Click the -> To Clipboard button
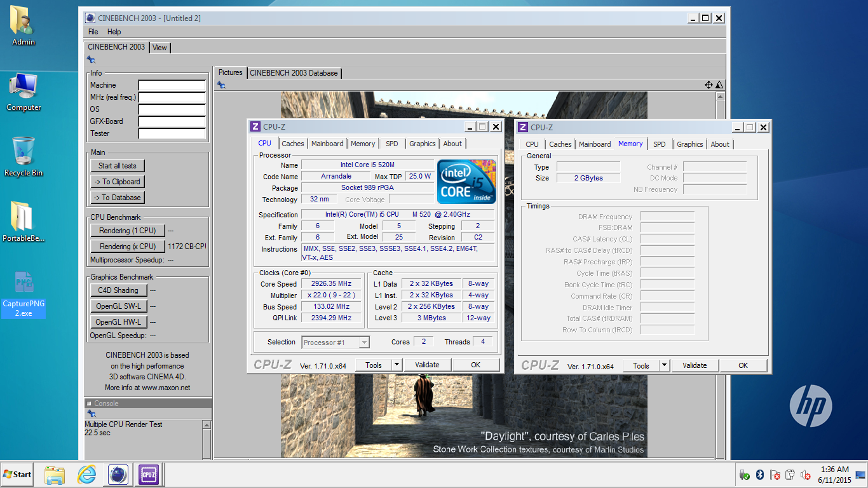Viewport: 868px width, 488px height. click(118, 182)
